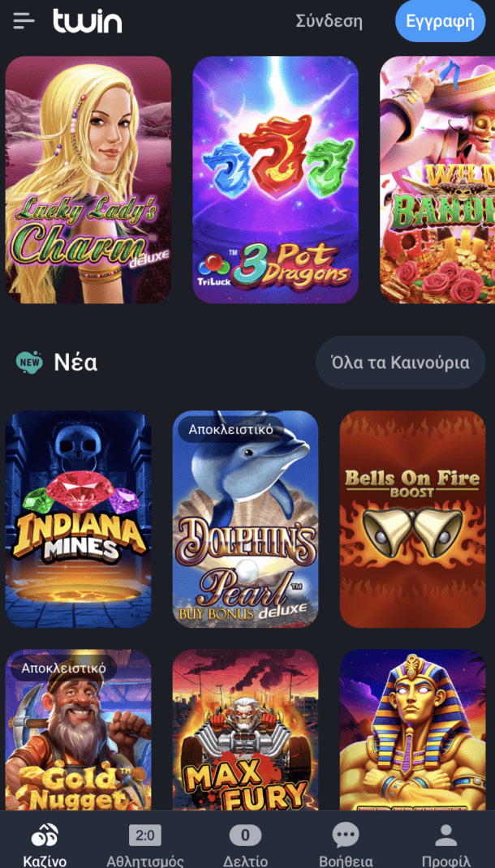Open the Max Fury game tile
Image resolution: width=495 pixels, height=868 pixels.
point(245,729)
